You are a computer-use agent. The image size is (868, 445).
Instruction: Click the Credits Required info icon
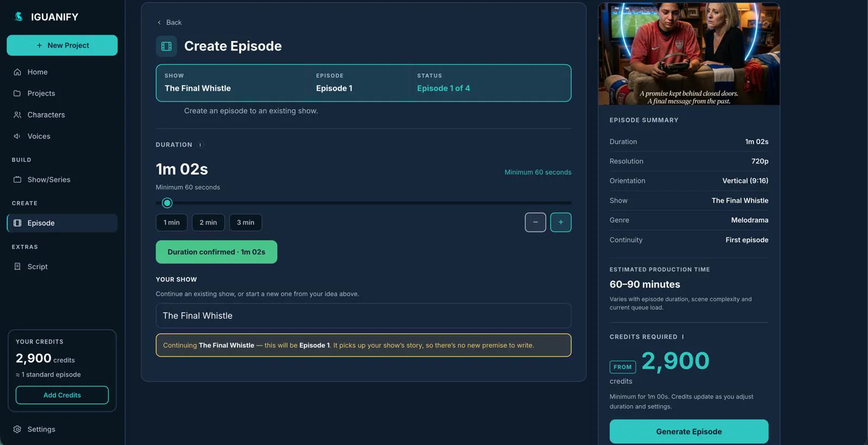(x=682, y=337)
